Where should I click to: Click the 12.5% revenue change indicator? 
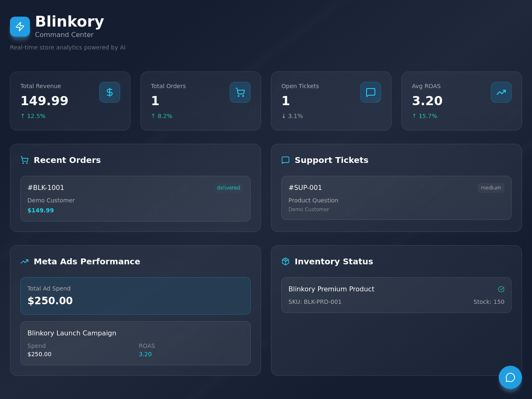pos(33,116)
